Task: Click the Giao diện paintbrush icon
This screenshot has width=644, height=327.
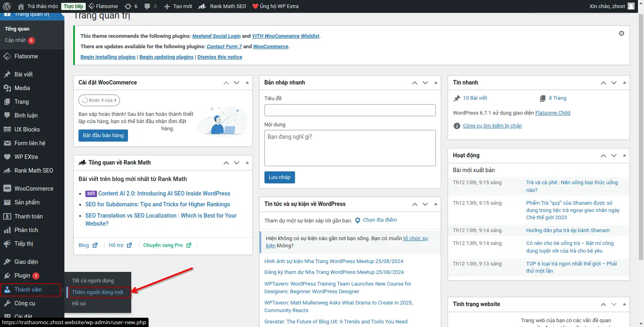Action: 7,262
